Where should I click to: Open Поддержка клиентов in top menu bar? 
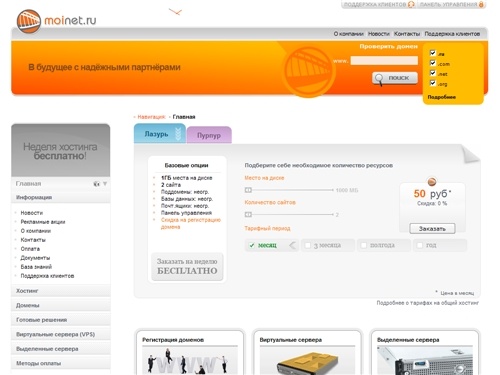(x=452, y=34)
